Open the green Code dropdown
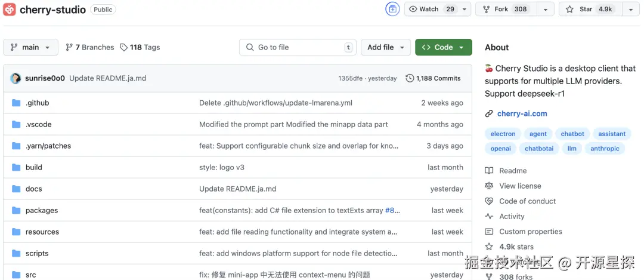Image resolution: width=644 pixels, height=280 pixels. point(444,47)
